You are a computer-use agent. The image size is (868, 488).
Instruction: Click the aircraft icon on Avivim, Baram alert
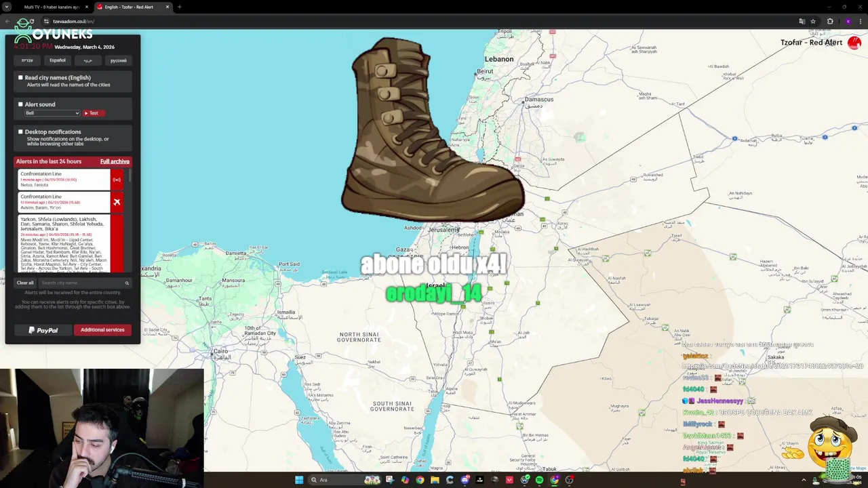(x=117, y=202)
